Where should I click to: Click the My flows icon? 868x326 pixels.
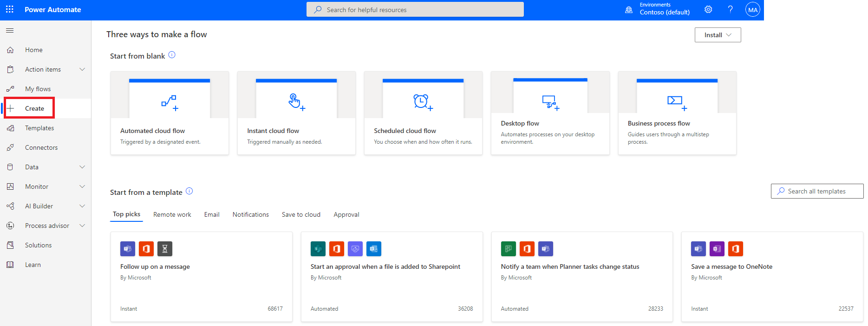point(10,89)
